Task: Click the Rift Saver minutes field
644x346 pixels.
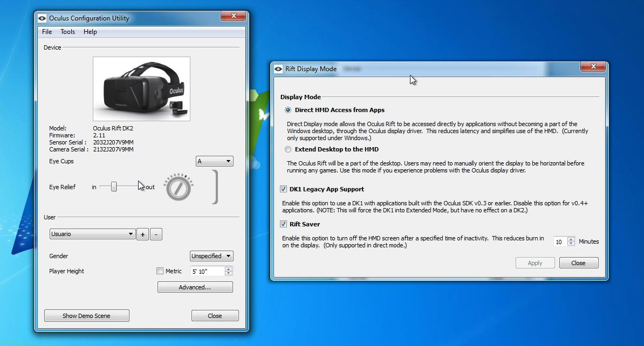Action: coord(560,242)
